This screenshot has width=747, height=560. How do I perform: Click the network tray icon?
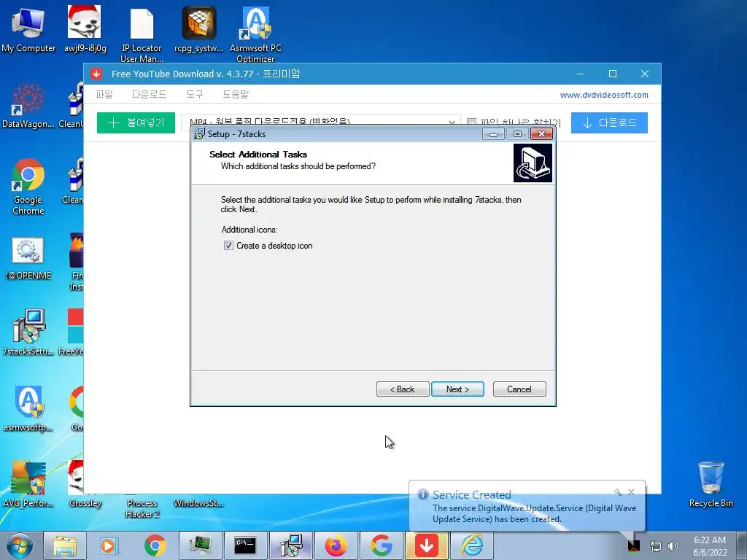click(656, 546)
